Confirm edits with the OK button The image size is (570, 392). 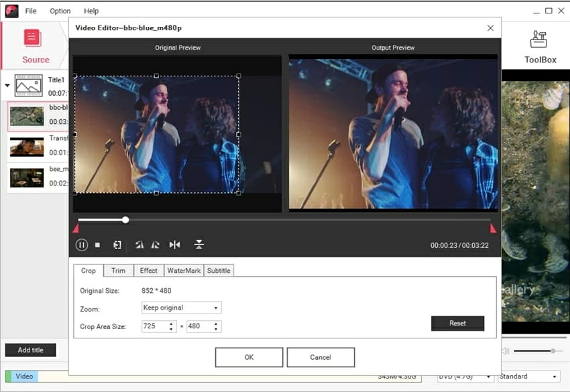click(249, 357)
